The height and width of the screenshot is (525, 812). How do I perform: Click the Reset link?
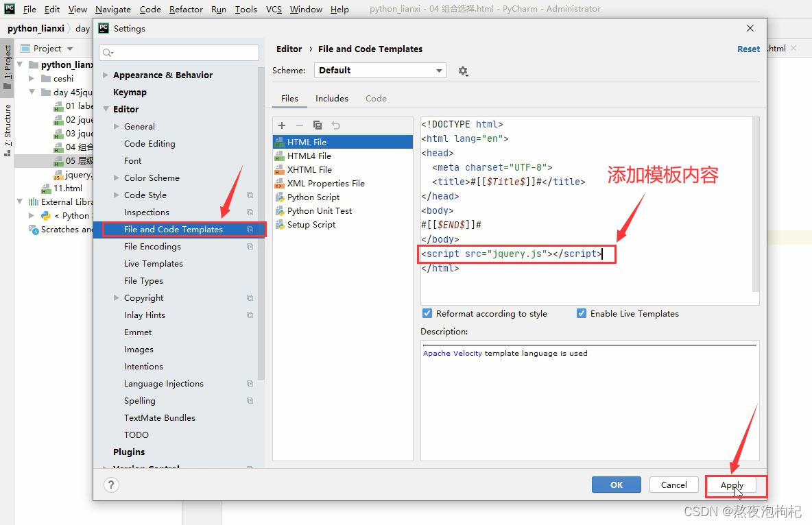748,49
